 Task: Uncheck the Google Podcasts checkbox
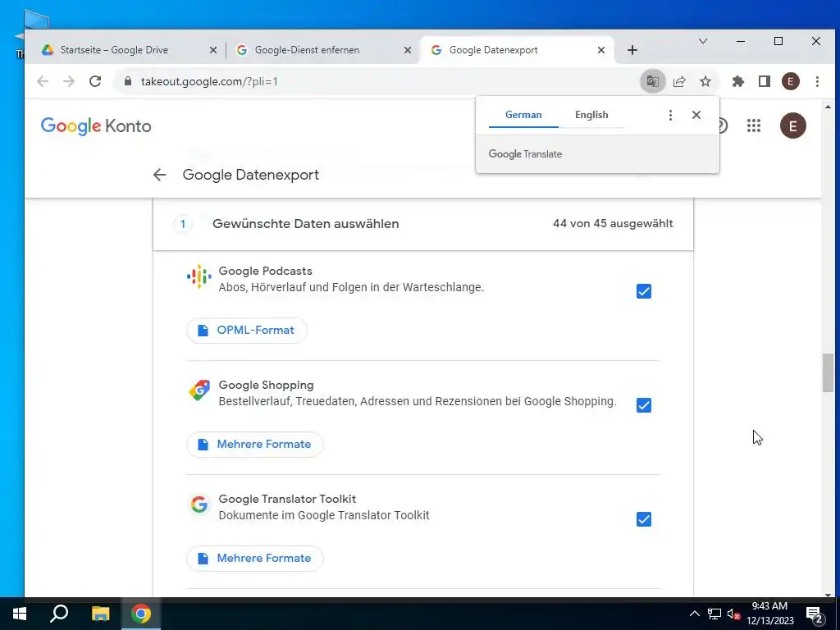[644, 291]
